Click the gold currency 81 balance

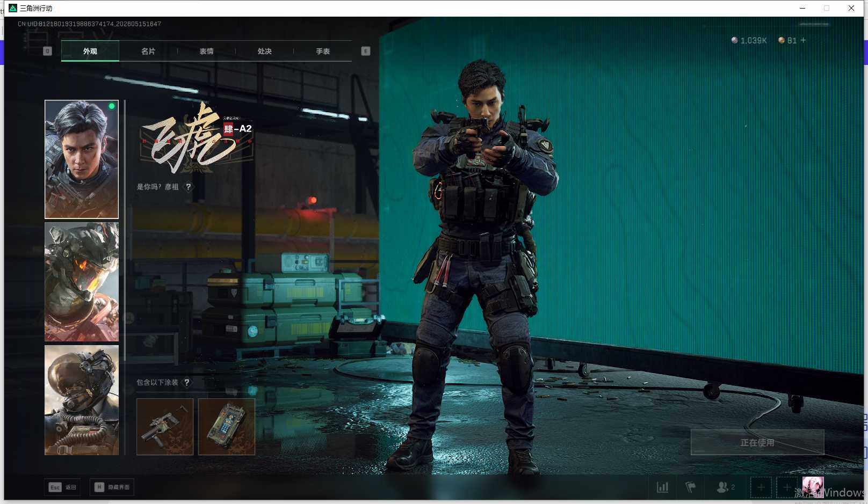(787, 41)
